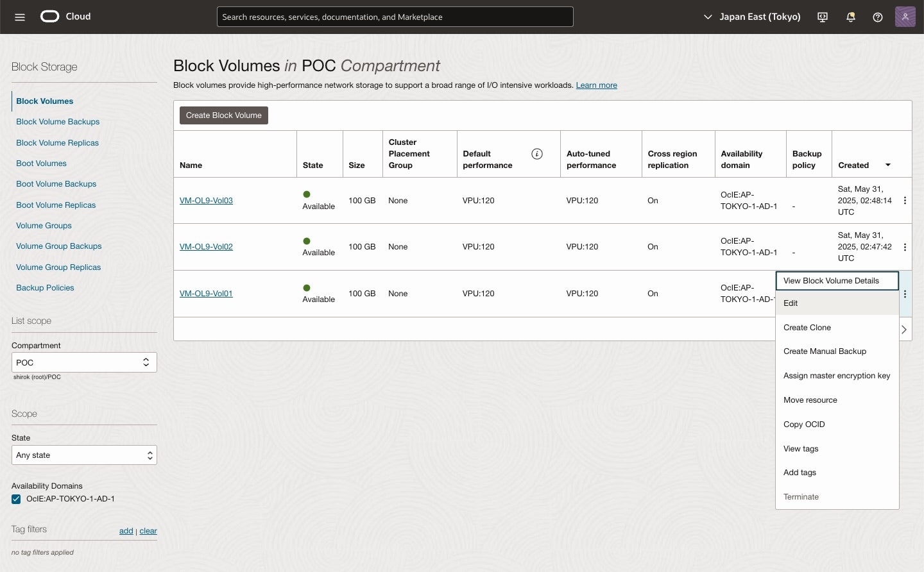Open the Learn more link
The image size is (924, 572).
(x=596, y=85)
